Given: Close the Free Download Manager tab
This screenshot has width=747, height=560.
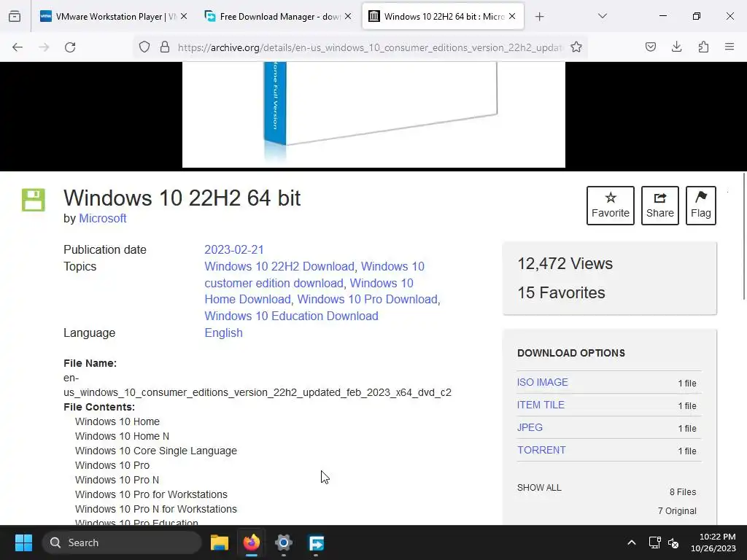Looking at the screenshot, I should tap(348, 16).
